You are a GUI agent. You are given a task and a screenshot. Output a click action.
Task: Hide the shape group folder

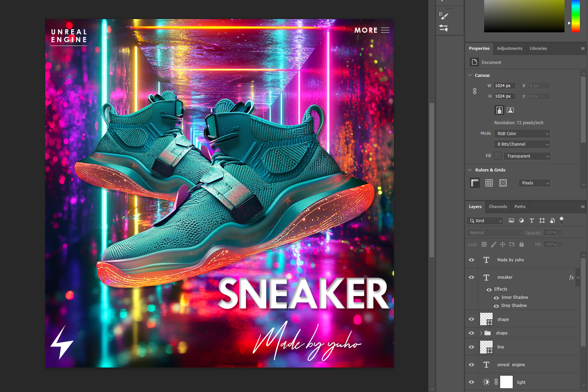pyautogui.click(x=472, y=333)
